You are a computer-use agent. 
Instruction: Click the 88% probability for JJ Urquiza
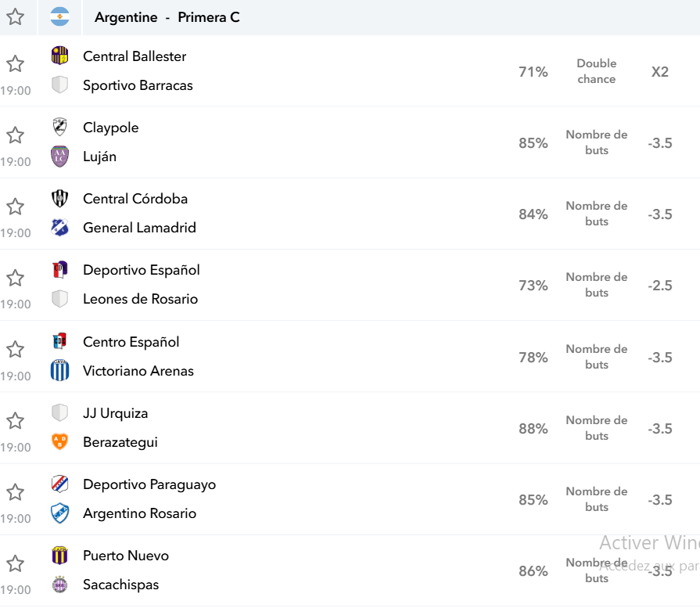(533, 429)
